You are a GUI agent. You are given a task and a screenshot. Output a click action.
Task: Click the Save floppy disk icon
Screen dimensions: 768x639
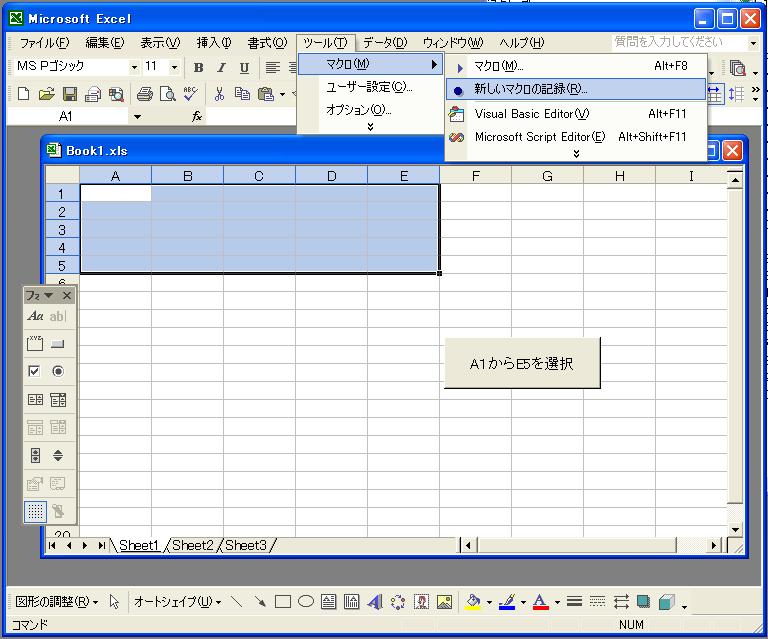pos(70,94)
